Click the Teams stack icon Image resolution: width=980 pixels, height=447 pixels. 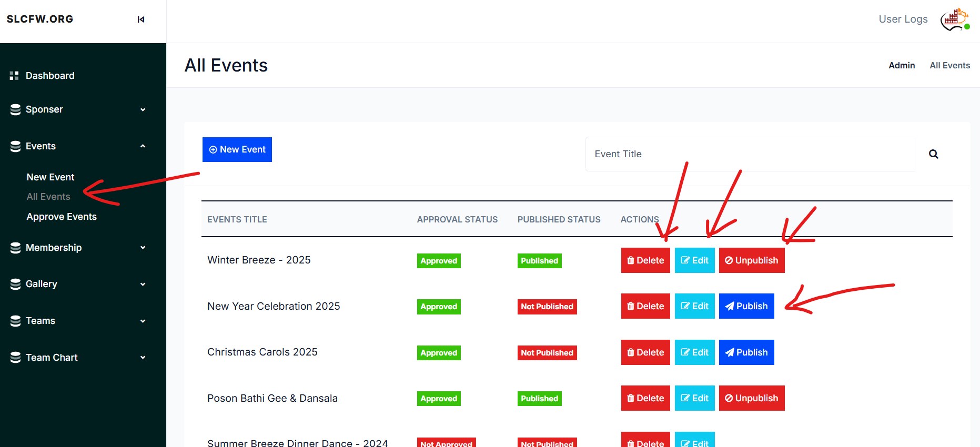15,321
